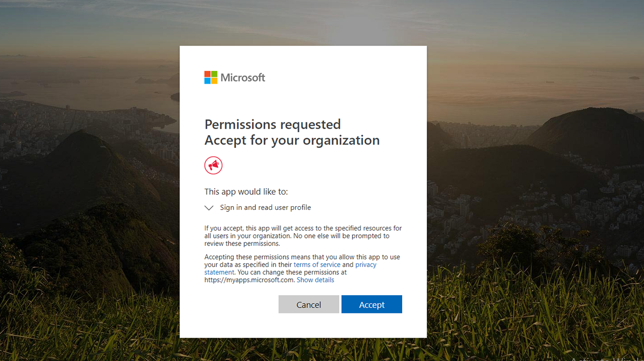Select 'Sign in and read user profile' permission
Viewport: 644px width, 361px height.
pyautogui.click(x=265, y=207)
